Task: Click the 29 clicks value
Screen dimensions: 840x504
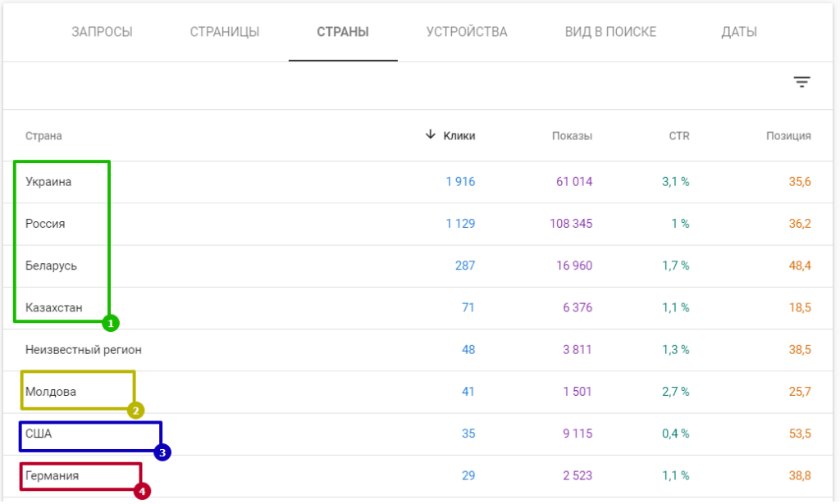Action: click(468, 475)
